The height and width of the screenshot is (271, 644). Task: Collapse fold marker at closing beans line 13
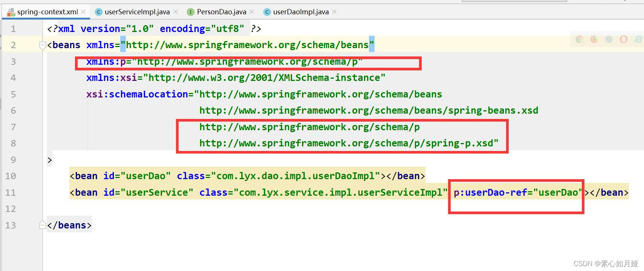click(x=43, y=225)
